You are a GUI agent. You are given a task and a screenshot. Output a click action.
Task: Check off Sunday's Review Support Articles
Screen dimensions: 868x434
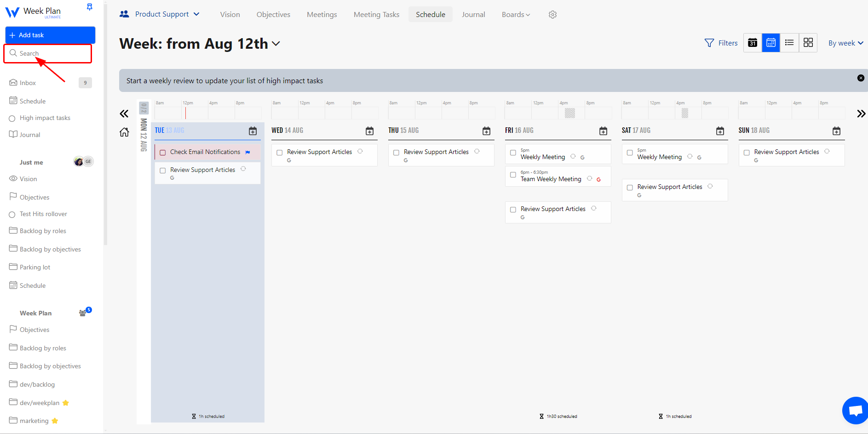click(x=747, y=153)
